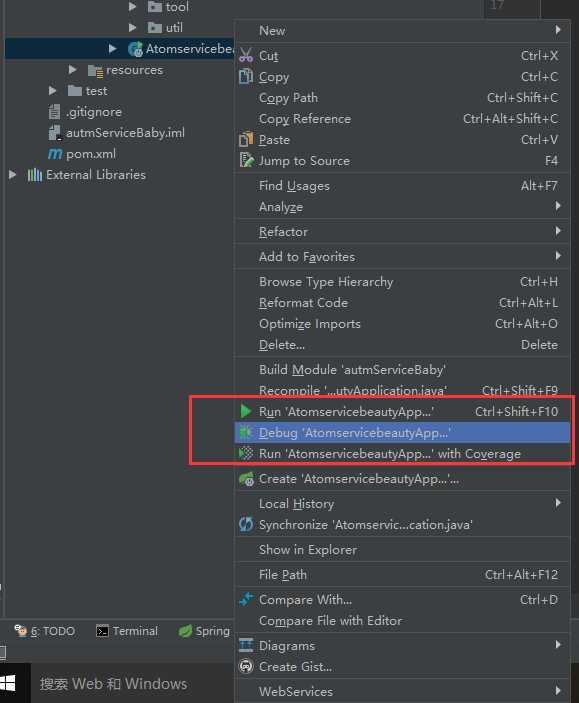Click the green Run triangle icon
579x703 pixels.
(245, 411)
